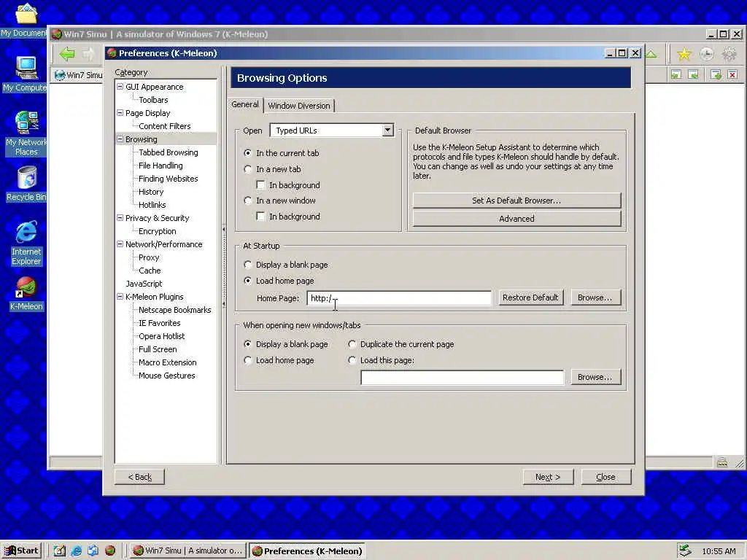Open My Computer desktop icon
The height and width of the screenshot is (560, 747).
[x=25, y=74]
